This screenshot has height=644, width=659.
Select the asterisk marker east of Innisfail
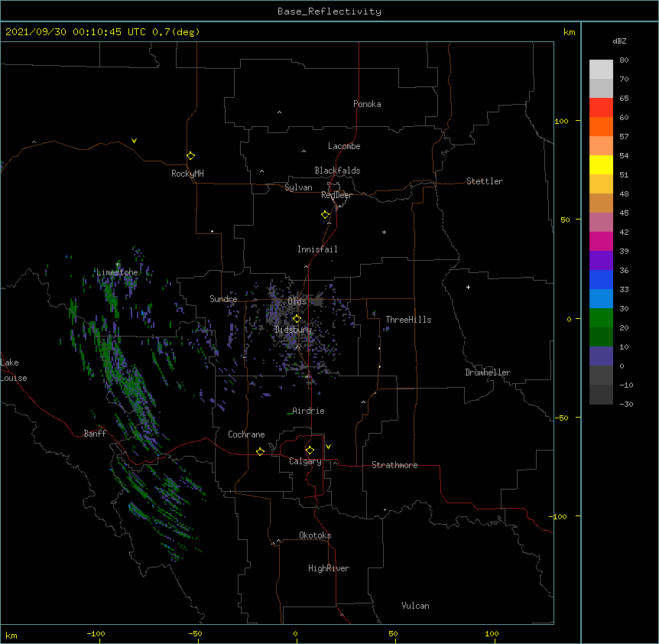[384, 232]
